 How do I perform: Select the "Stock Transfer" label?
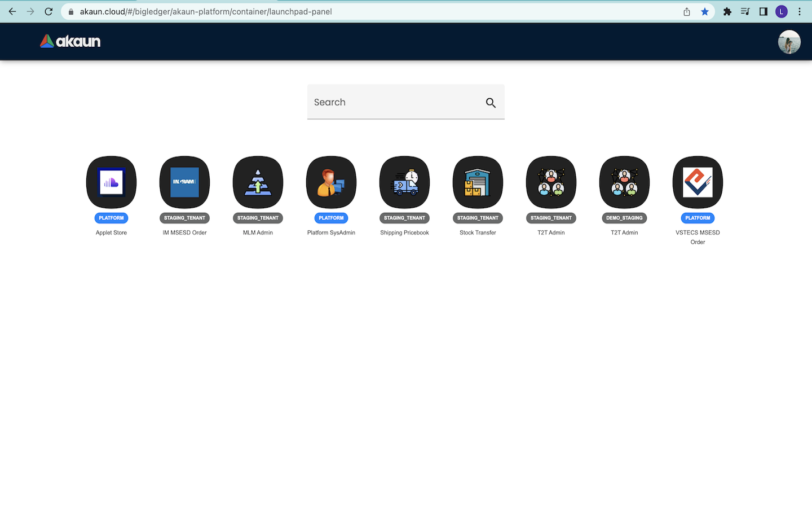point(478,233)
